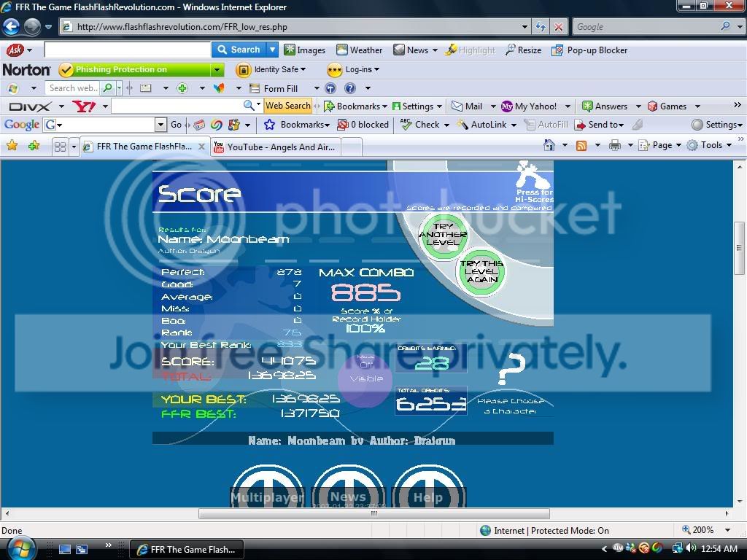Click the Pop-up Blocker toggle in Ask toolbar
The width and height of the screenshot is (747, 560).
pyautogui.click(x=589, y=50)
